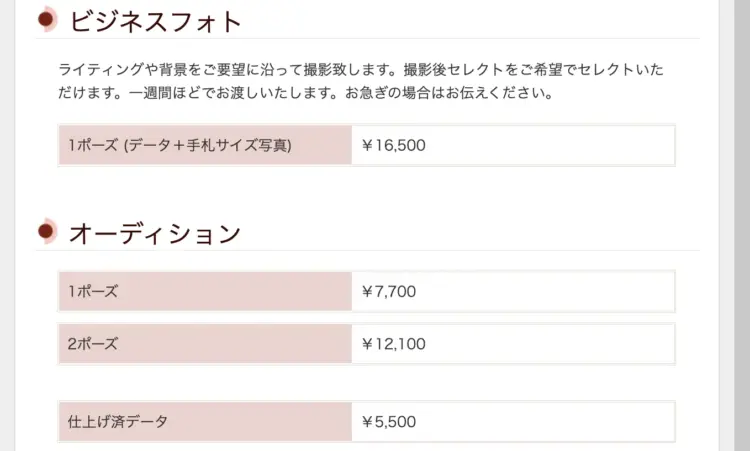Click the 2ポーズ label cell

click(205, 344)
